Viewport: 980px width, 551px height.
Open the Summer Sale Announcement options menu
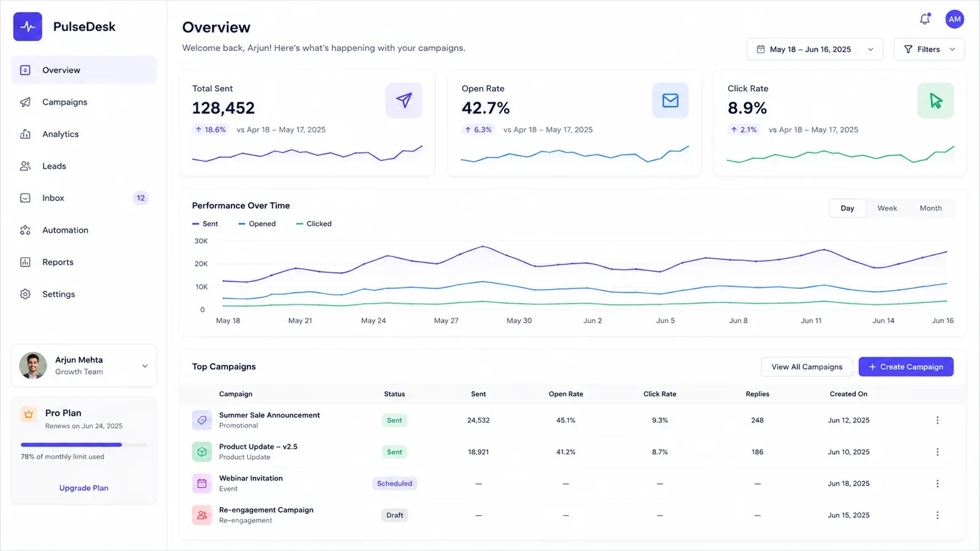(x=937, y=420)
